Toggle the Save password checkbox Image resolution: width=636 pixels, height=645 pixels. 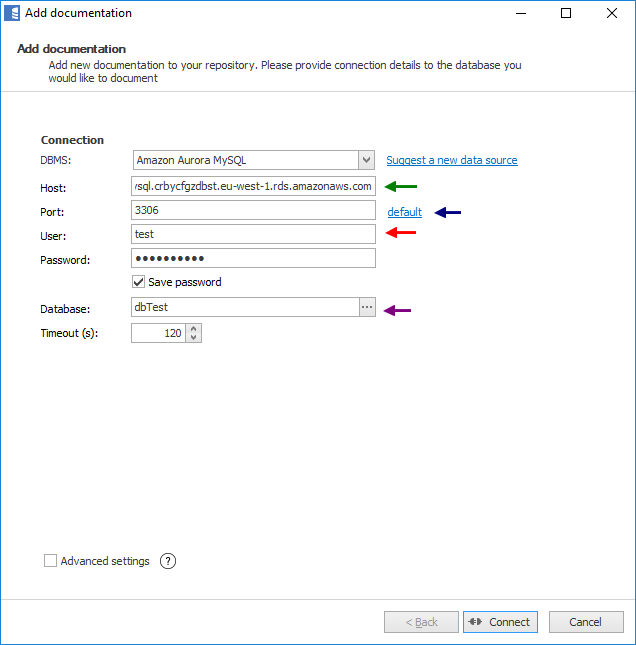pyautogui.click(x=139, y=282)
